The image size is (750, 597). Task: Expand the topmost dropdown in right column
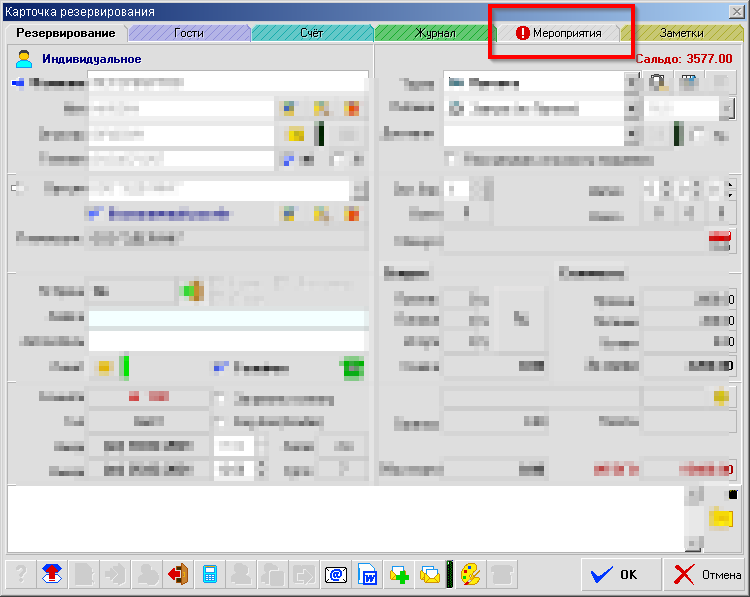click(631, 83)
